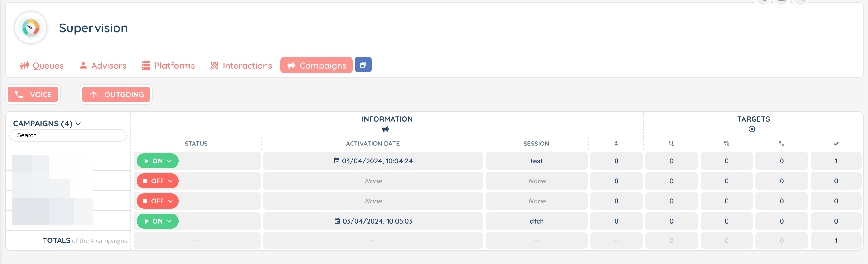Click the person icon column header
The height and width of the screenshot is (264, 868).
(x=616, y=144)
